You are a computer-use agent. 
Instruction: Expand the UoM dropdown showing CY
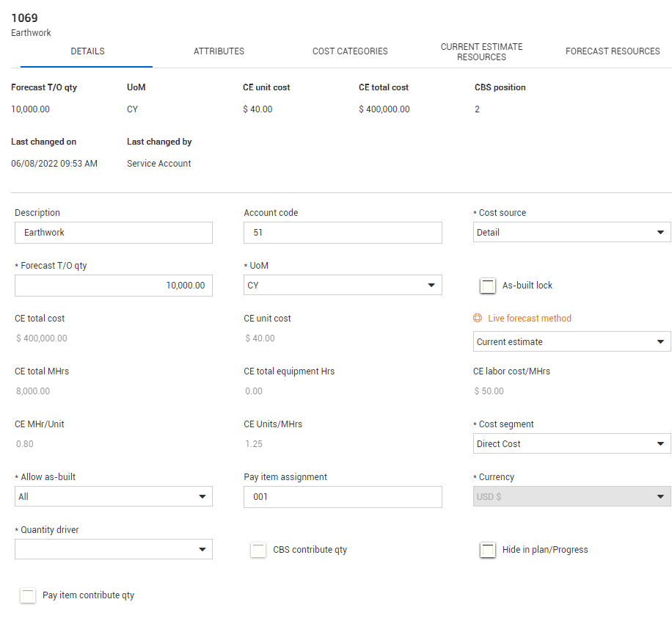[x=343, y=286]
